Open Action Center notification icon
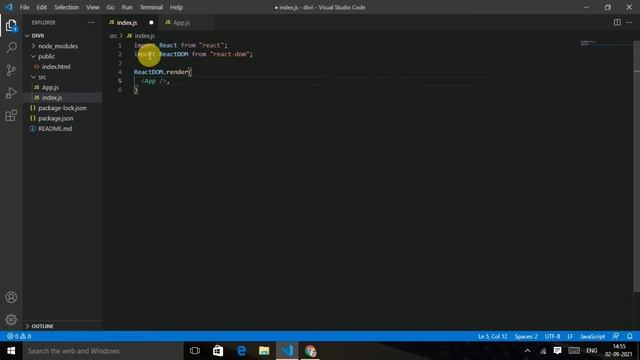 tap(557, 351)
